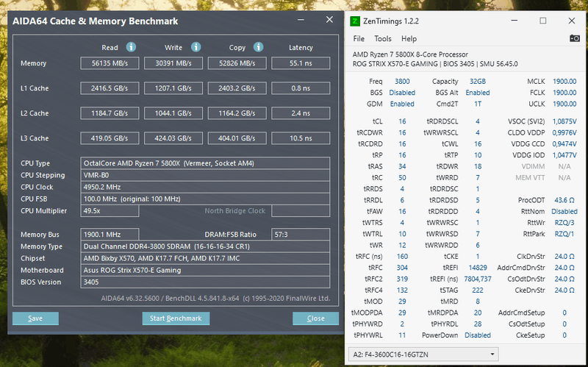
Task: Click Start Benchmark button
Action: 176,318
